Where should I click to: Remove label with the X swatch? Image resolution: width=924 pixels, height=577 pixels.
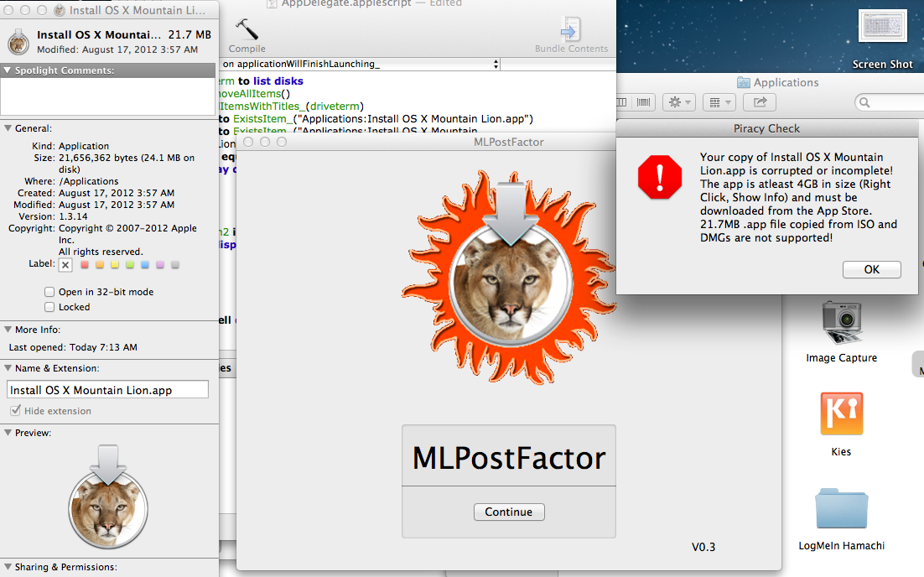(x=65, y=265)
